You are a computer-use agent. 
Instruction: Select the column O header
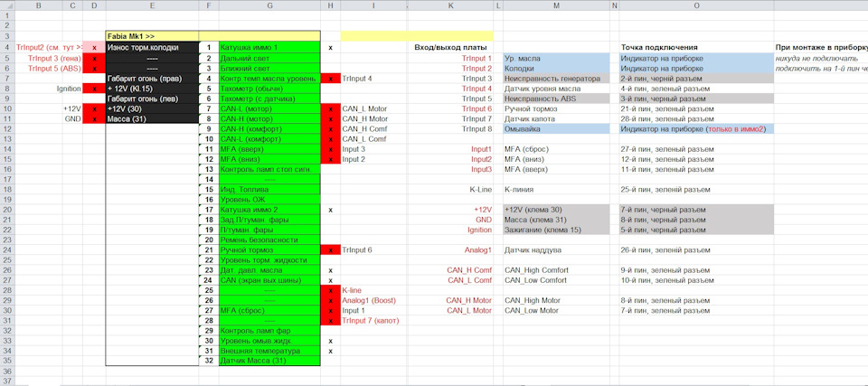point(696,5)
